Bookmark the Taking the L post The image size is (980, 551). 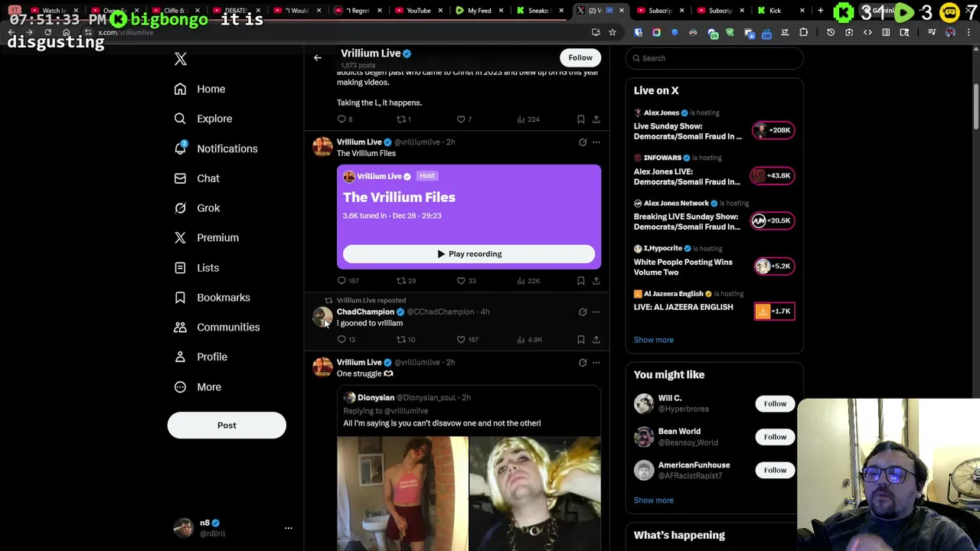click(x=581, y=119)
